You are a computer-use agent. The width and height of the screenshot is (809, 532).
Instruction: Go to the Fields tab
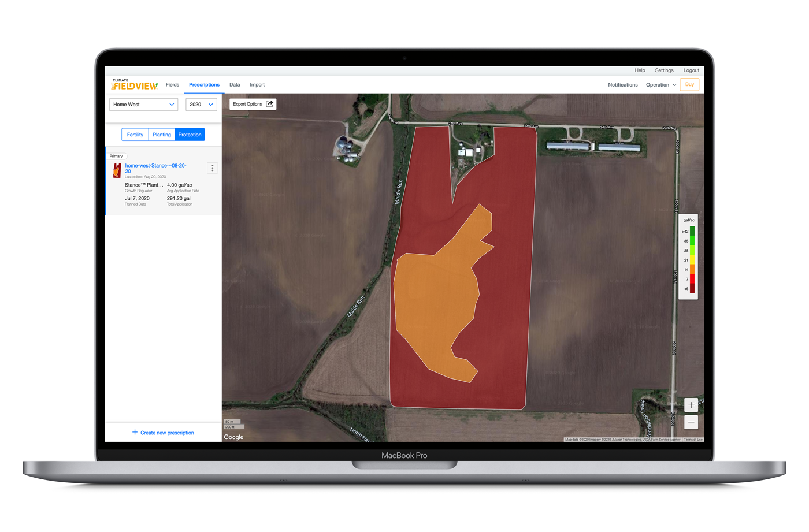172,85
